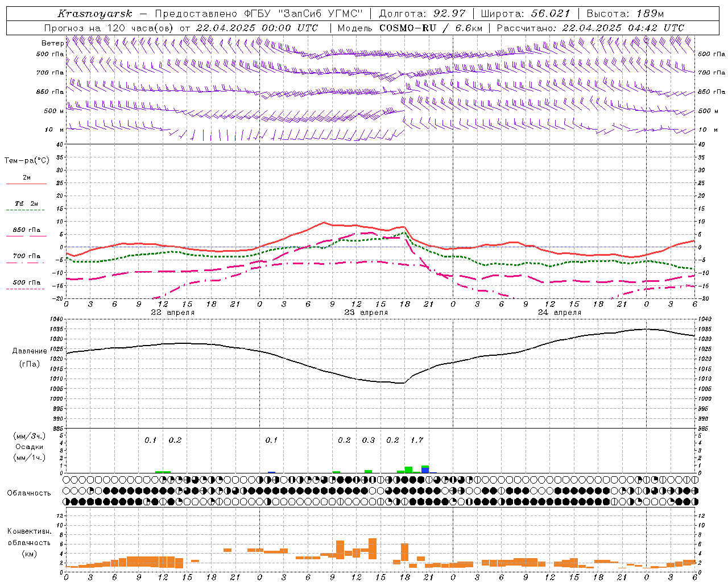
Task: Click the '24 апреля' date label
Action: [559, 313]
